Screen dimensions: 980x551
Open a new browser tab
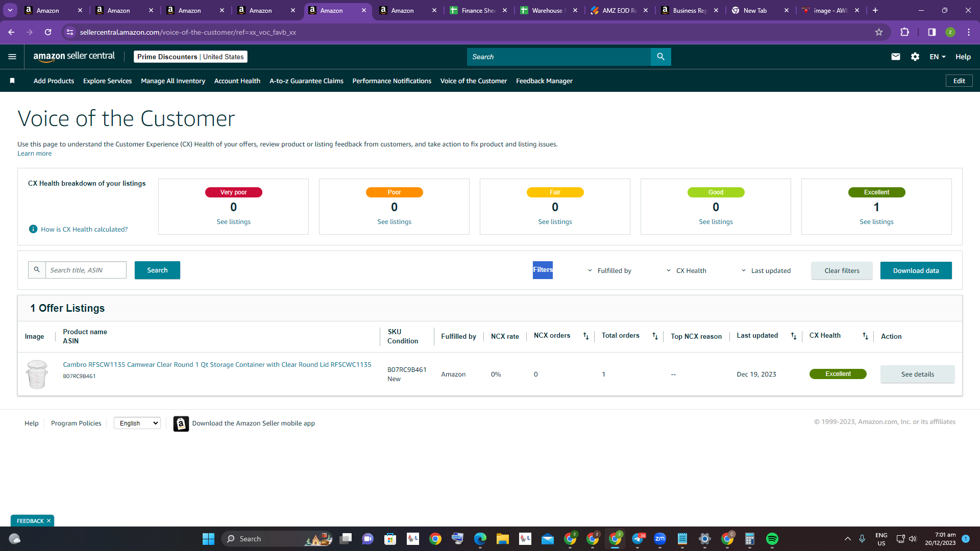click(x=875, y=10)
